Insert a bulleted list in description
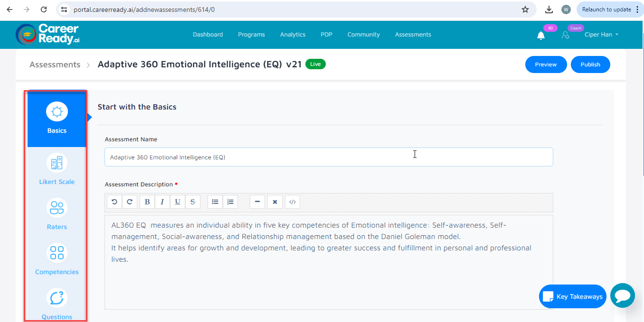The height and width of the screenshot is (322, 644). [215, 202]
